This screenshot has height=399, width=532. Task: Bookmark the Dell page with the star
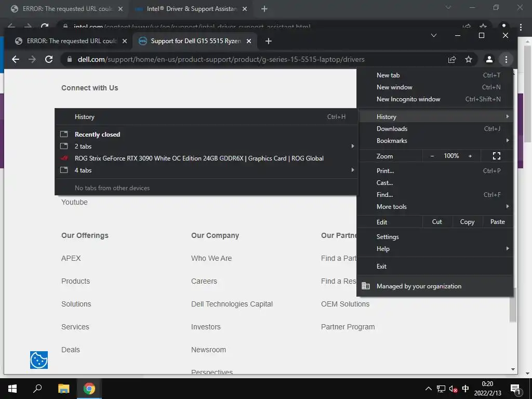[x=469, y=59]
